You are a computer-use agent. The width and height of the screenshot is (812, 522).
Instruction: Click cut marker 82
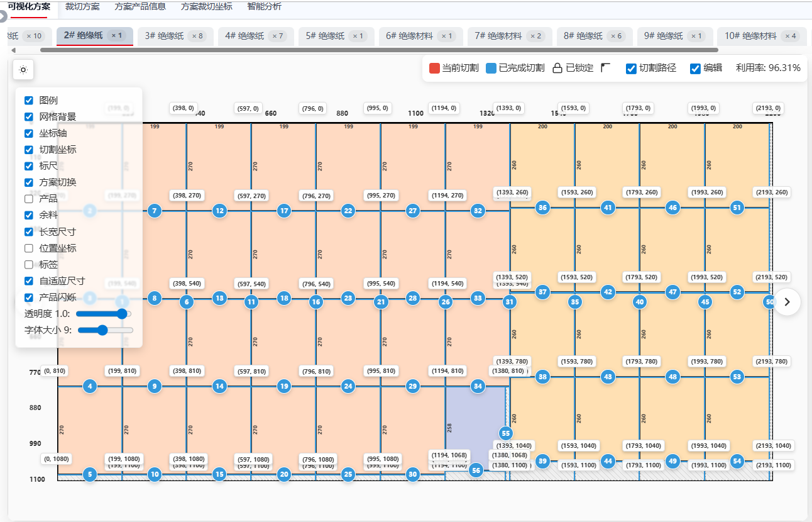click(x=478, y=211)
